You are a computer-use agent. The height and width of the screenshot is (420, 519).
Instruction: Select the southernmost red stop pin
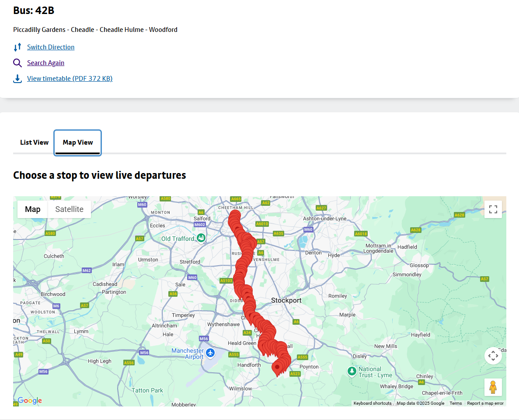point(277,368)
